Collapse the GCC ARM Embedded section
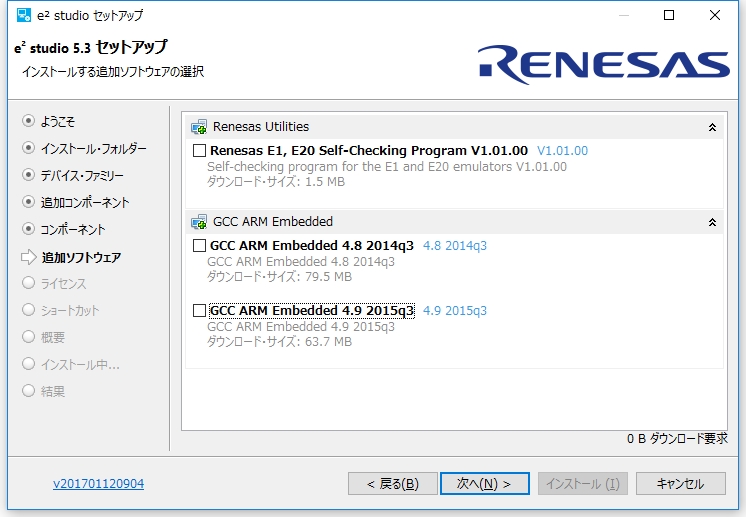This screenshot has width=746, height=517. point(712,222)
